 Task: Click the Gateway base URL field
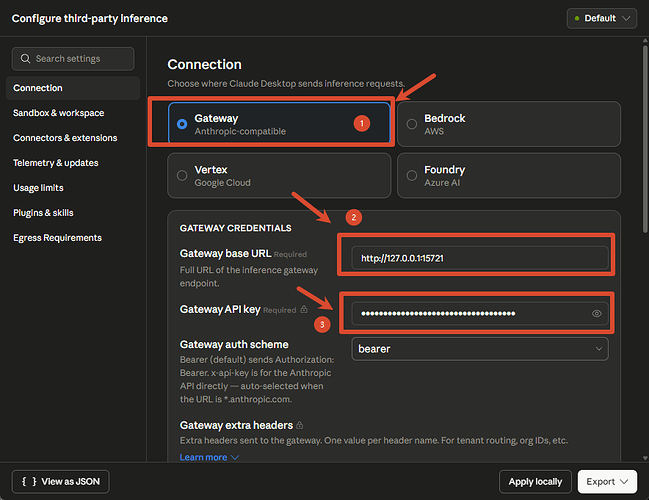pos(480,258)
